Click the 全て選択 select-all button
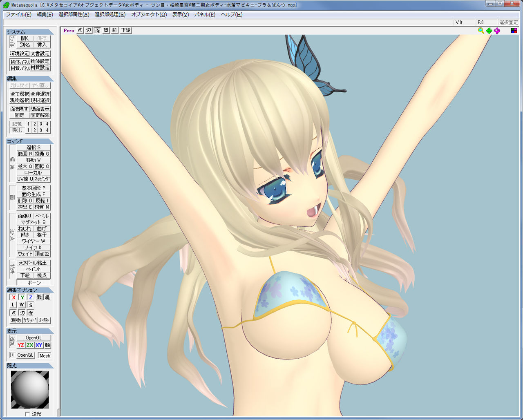 pos(20,94)
